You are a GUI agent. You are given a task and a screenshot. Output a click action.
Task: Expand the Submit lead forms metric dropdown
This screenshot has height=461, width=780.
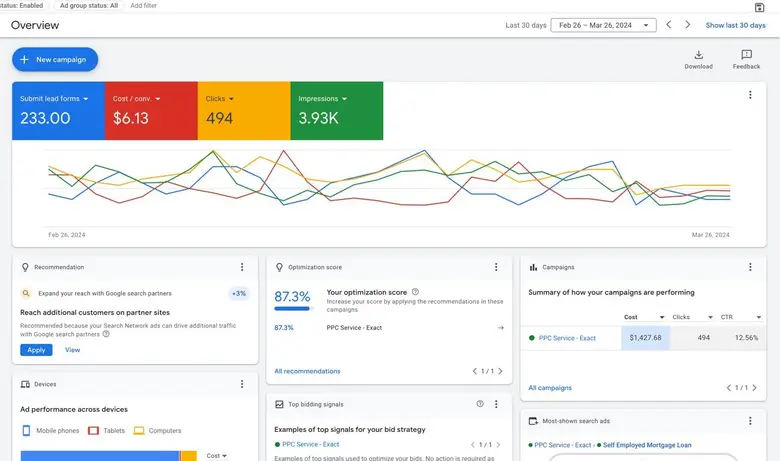[x=55, y=99]
